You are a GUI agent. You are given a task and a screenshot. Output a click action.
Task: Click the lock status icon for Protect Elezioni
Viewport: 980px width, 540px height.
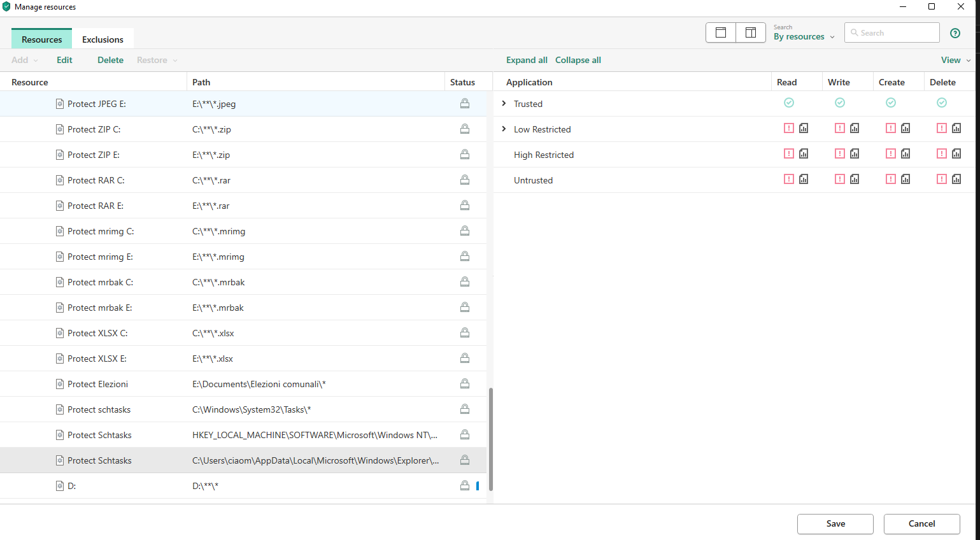click(x=465, y=383)
